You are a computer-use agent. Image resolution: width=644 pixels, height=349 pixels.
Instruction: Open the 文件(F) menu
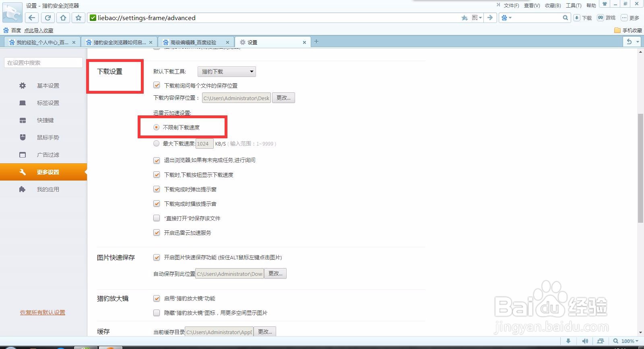(511, 5)
